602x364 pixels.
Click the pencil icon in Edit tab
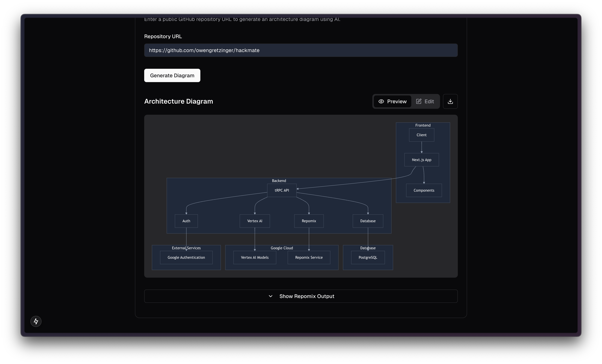[x=419, y=101]
